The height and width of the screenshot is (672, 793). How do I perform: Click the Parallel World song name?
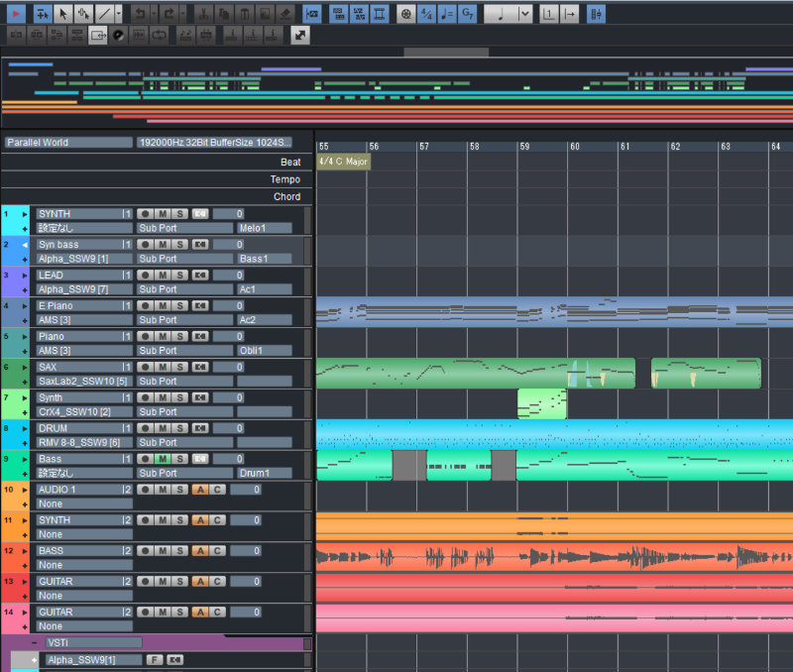68,142
